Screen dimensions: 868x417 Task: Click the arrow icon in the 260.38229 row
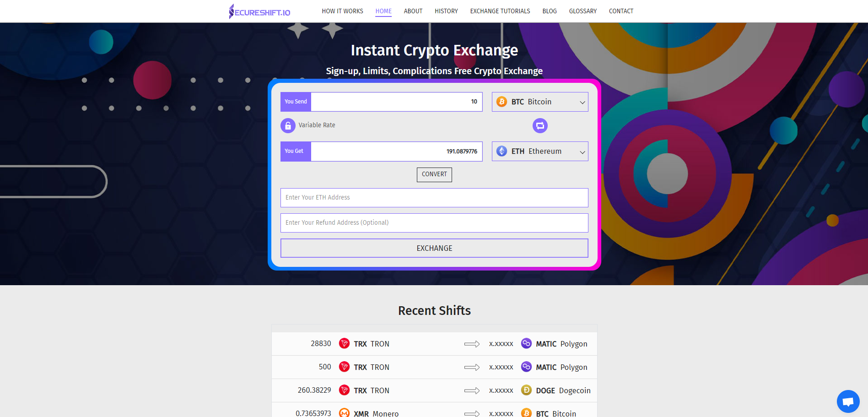click(x=472, y=390)
